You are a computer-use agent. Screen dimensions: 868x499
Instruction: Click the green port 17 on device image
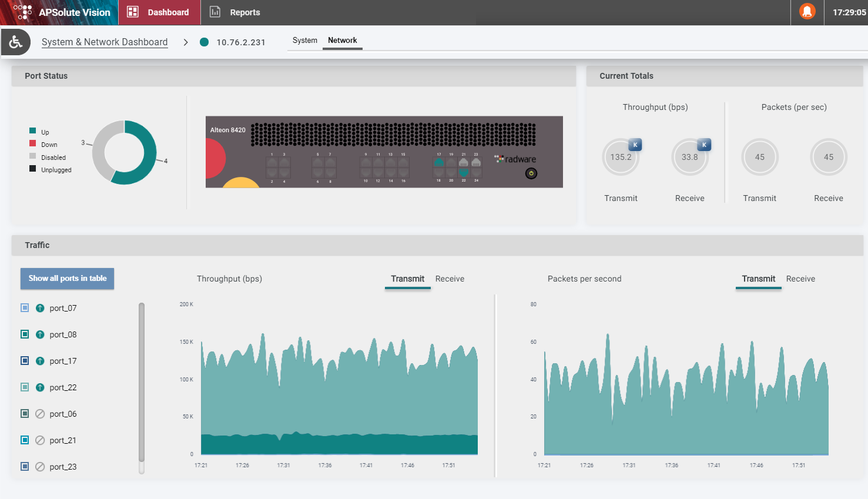click(439, 162)
